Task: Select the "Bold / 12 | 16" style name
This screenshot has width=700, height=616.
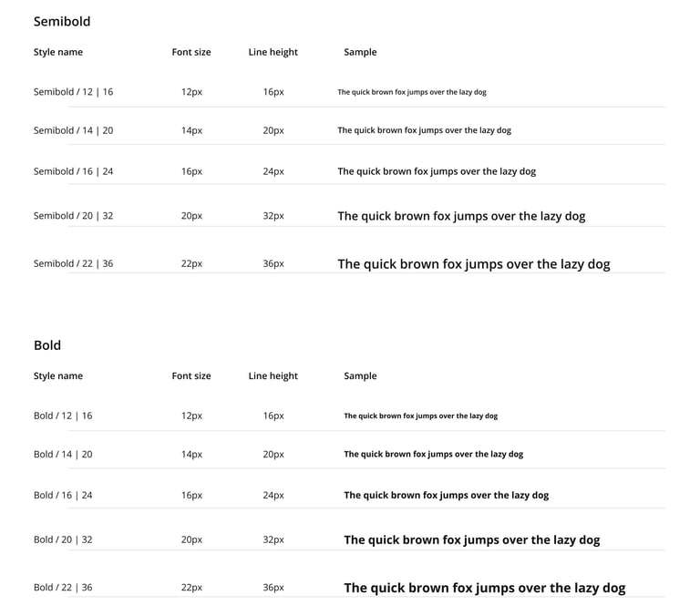Action: click(x=63, y=416)
